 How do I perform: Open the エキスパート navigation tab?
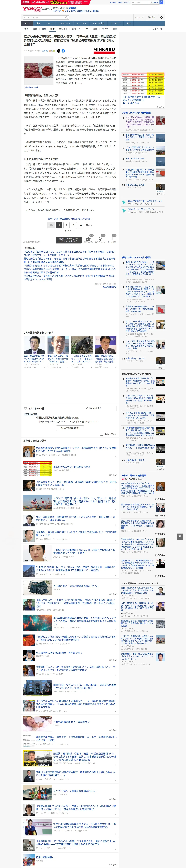tap(64, 24)
